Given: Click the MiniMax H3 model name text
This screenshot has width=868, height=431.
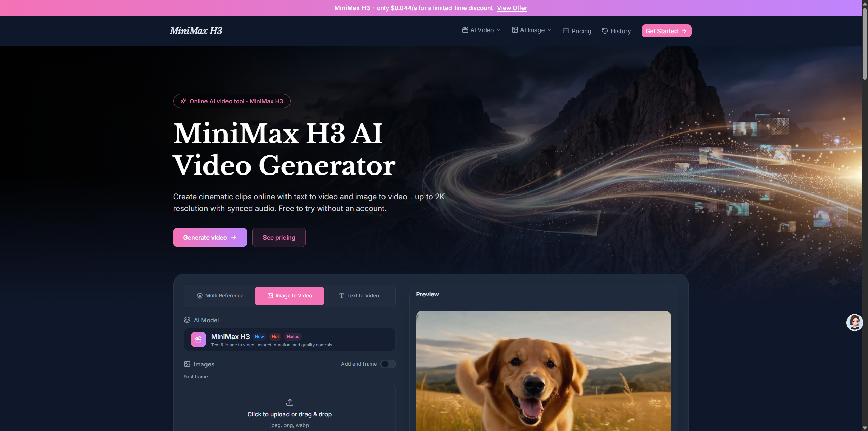Looking at the screenshot, I should 231,336.
